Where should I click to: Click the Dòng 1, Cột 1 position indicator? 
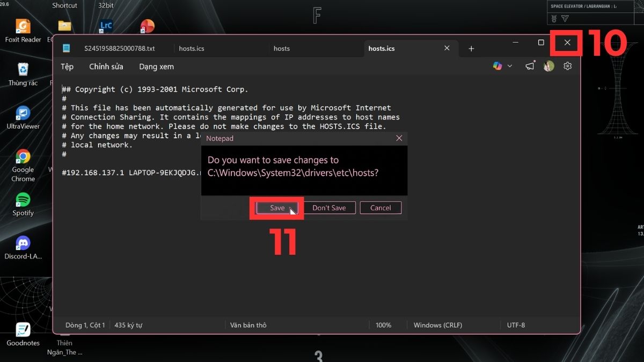coord(85,325)
